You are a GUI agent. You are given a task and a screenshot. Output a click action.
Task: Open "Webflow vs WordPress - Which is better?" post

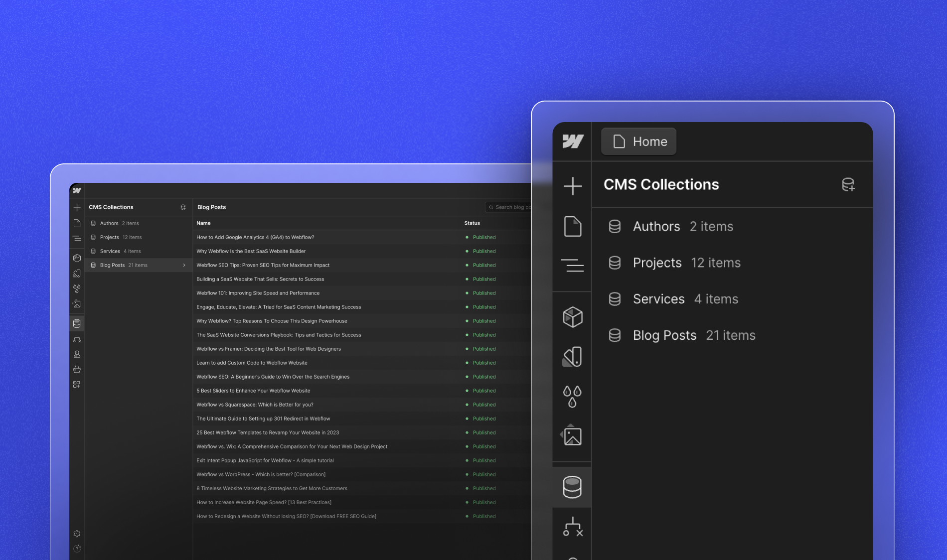tap(261, 474)
